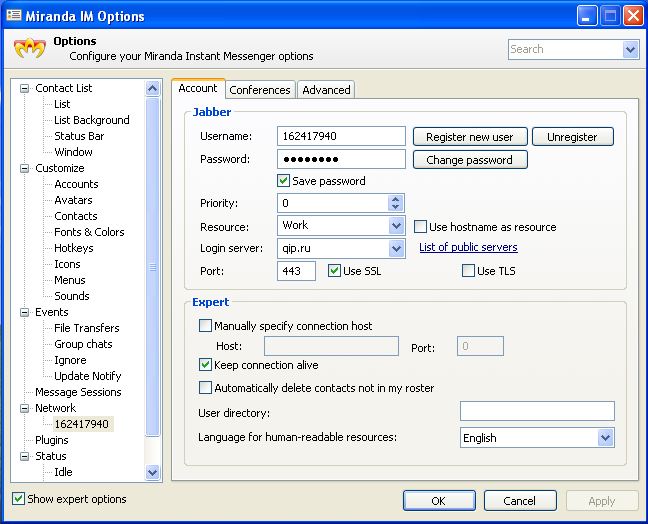This screenshot has width=648, height=524.
Task: Select Hotkeys in the tree
Action: pyautogui.click(x=74, y=248)
